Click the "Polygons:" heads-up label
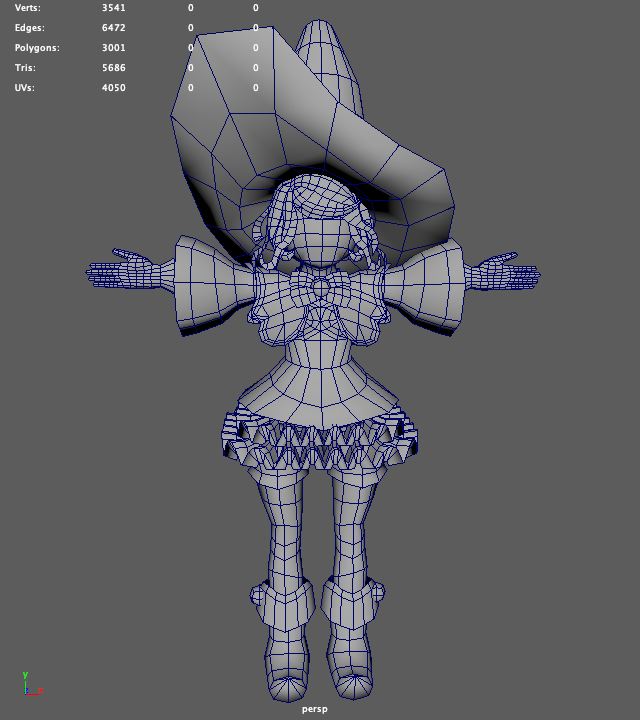Image resolution: width=640 pixels, height=720 pixels. [37, 48]
